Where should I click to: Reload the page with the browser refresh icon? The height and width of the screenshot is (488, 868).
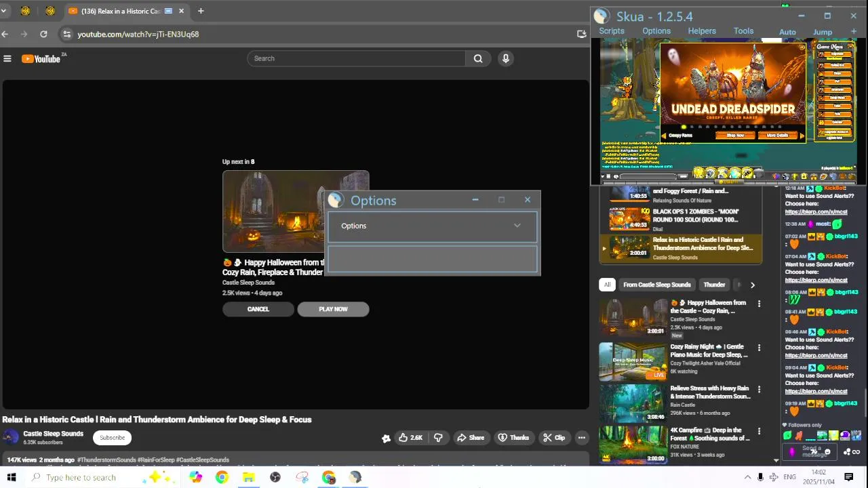tap(43, 34)
